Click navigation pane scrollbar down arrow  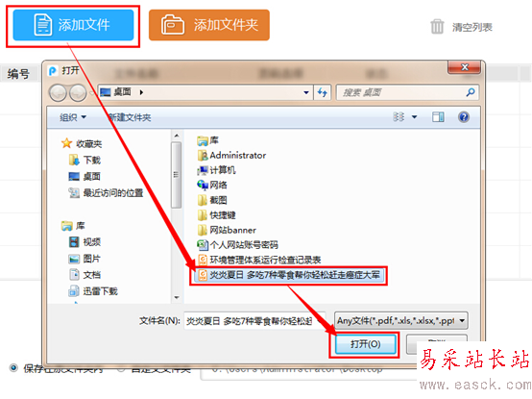[x=177, y=297]
